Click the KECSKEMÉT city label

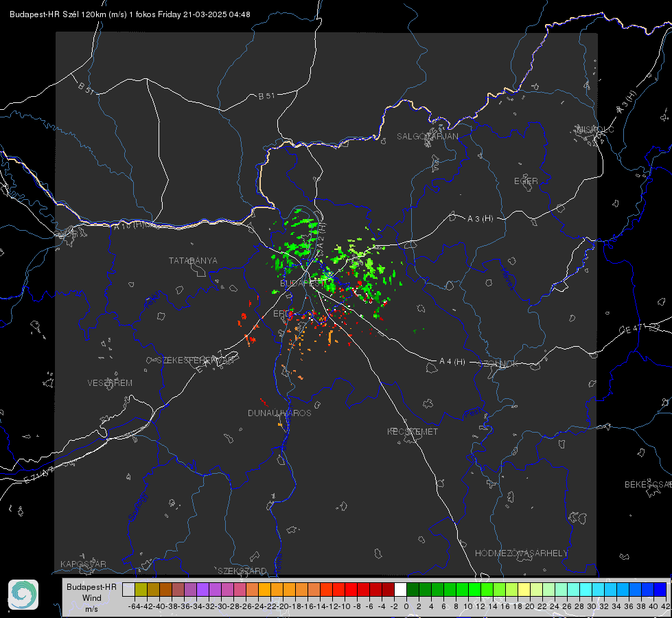(413, 431)
